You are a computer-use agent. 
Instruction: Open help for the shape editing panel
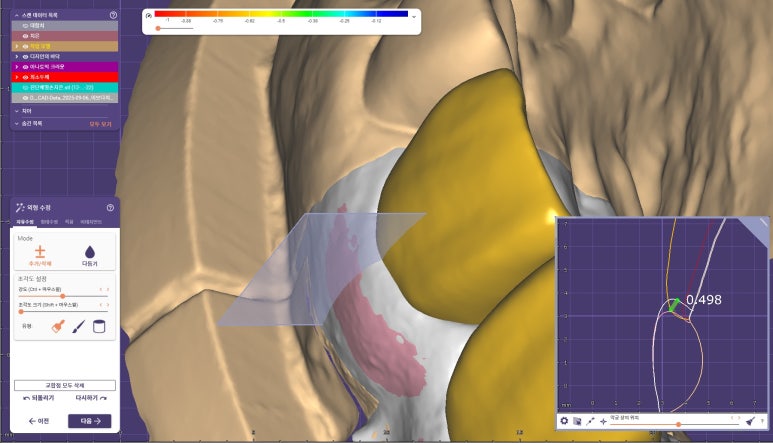110,207
